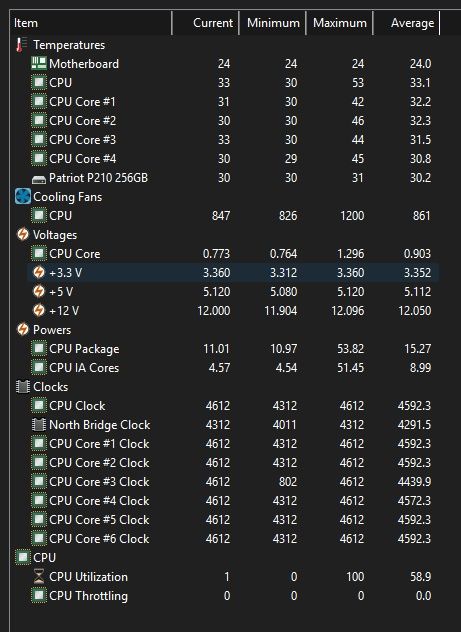This screenshot has width=461, height=632.
Task: Select the Patriot P210 256GB row
Action: pos(233,178)
